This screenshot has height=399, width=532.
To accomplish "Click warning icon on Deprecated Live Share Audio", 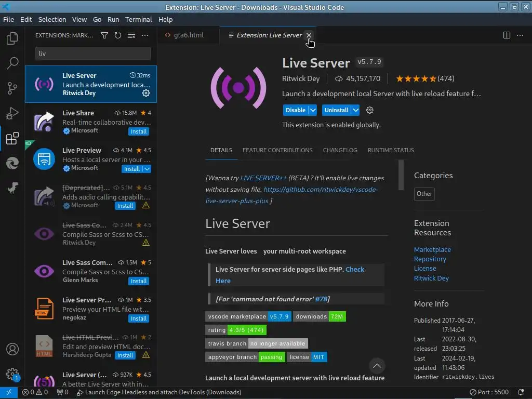I will pyautogui.click(x=146, y=205).
